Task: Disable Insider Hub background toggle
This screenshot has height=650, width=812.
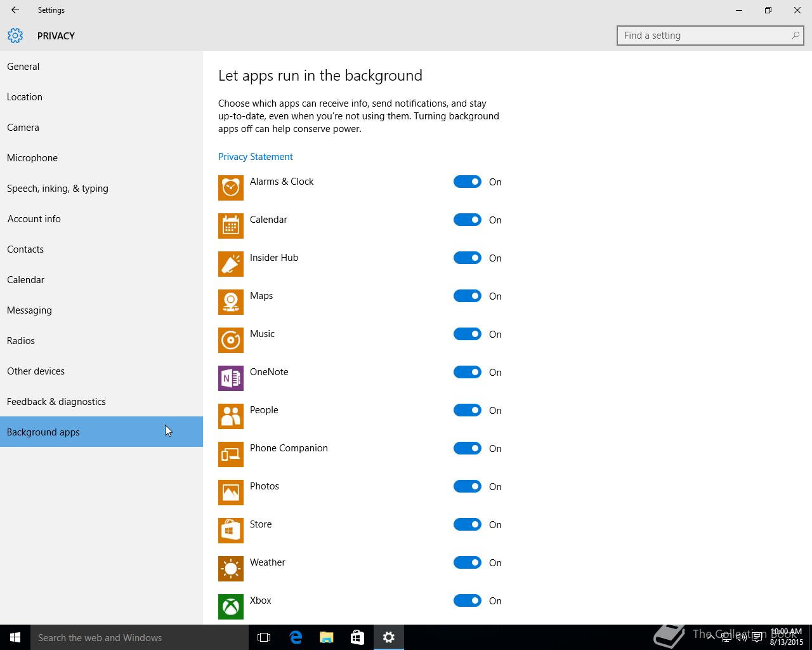Action: coord(468,258)
